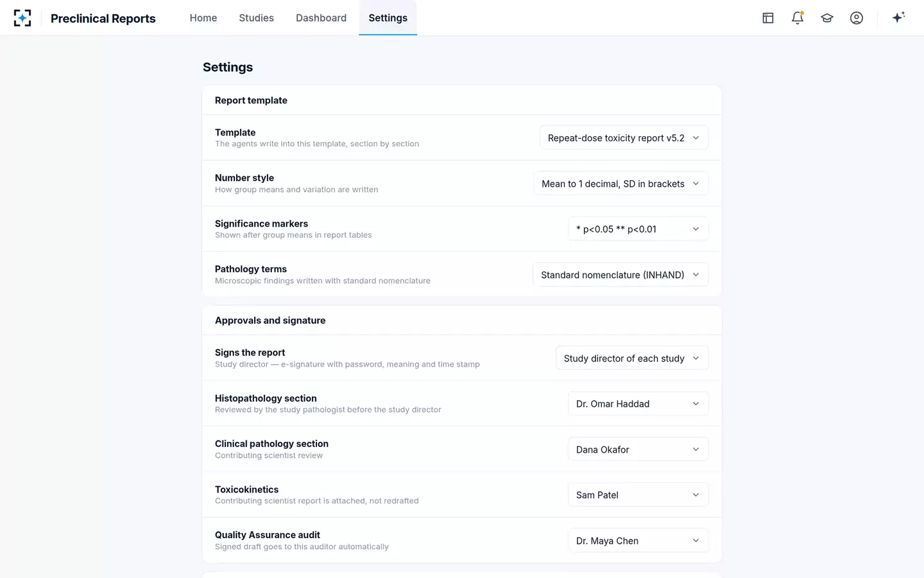Select the Settings tab

point(388,18)
